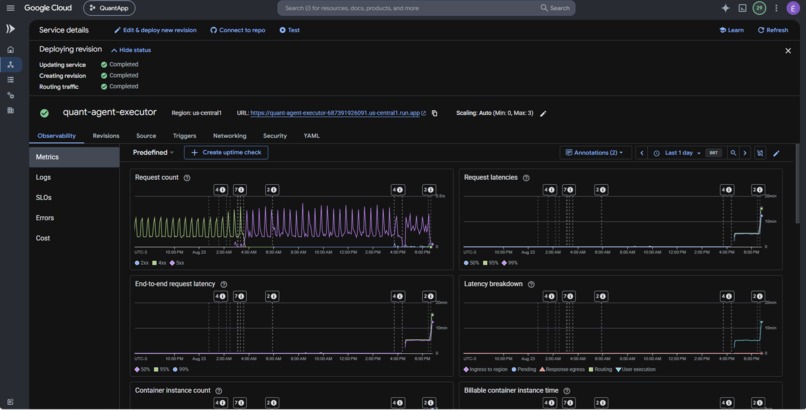Expand the collapsed Cloud Run side navigation
The width and height of the screenshot is (806, 410).
[10, 29]
